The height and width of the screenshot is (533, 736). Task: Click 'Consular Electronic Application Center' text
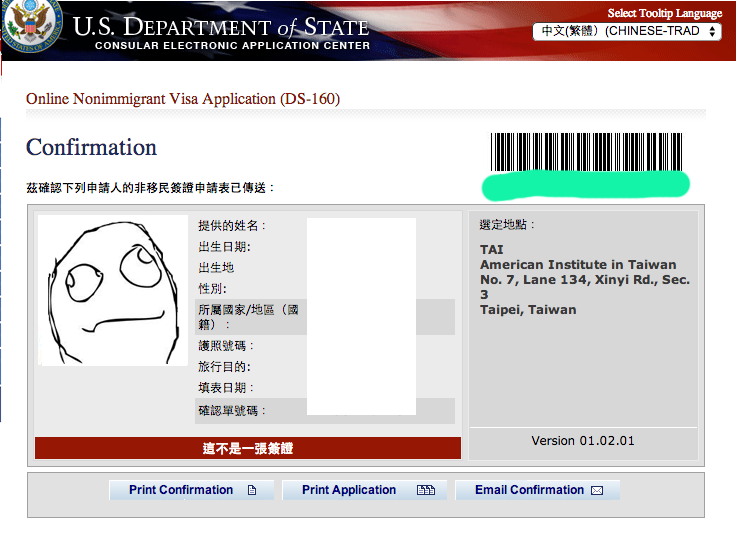tap(232, 46)
